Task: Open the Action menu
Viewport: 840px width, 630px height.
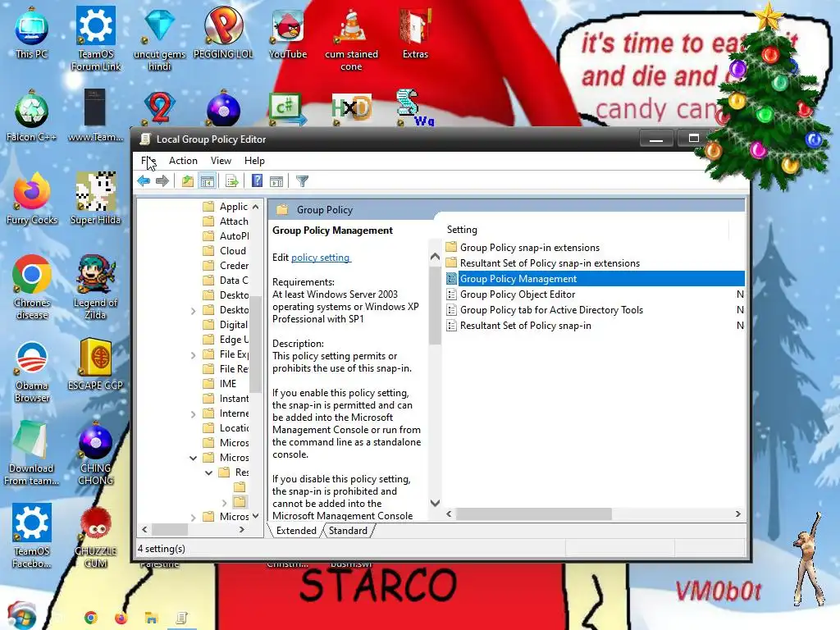Action: 183,161
